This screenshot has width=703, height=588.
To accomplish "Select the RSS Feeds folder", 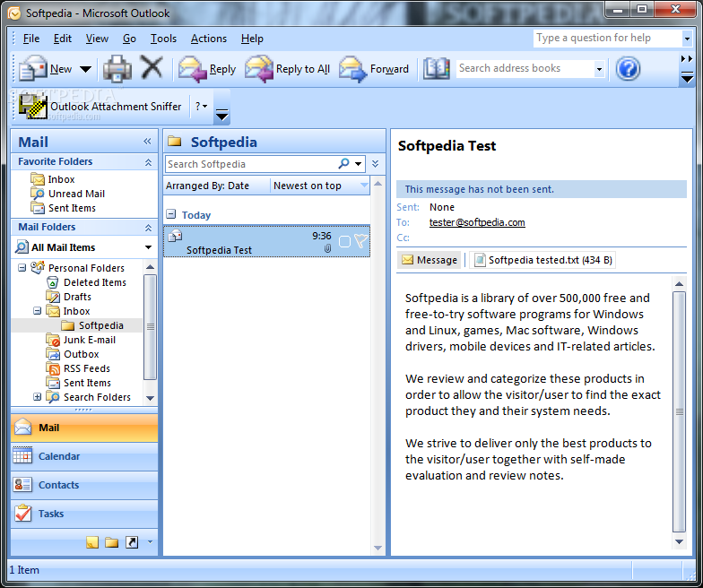I will [x=78, y=368].
